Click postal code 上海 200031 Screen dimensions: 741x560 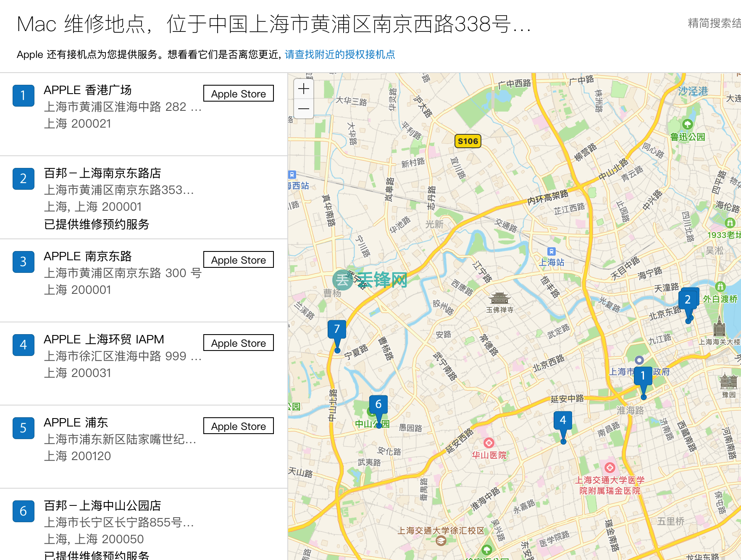78,373
